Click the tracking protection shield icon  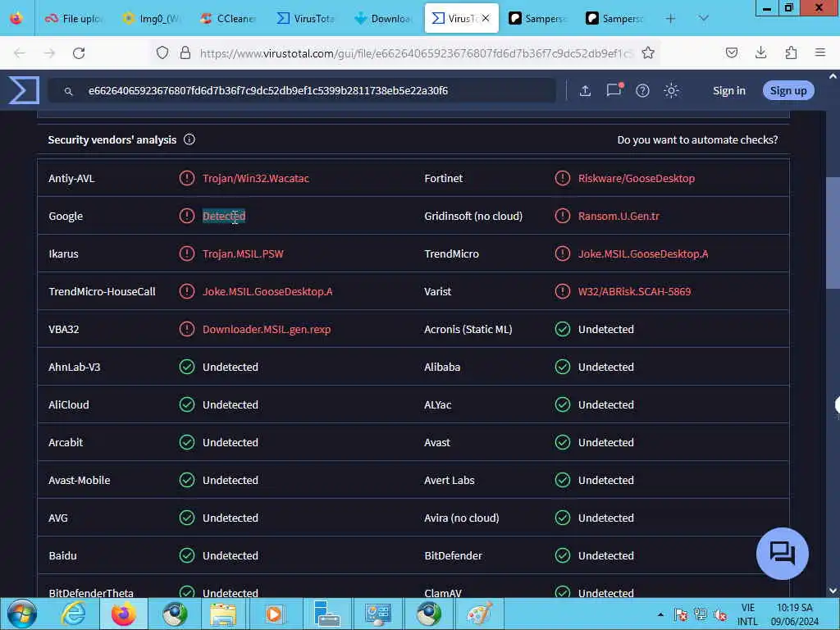[x=162, y=52]
